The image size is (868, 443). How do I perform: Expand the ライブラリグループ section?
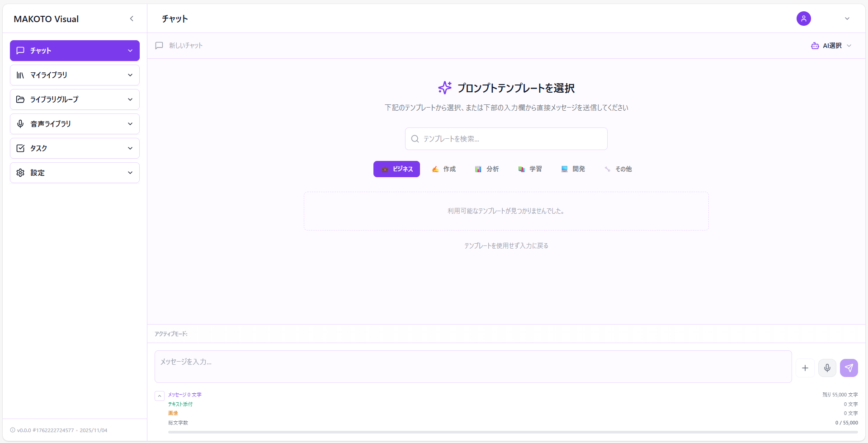pos(74,99)
